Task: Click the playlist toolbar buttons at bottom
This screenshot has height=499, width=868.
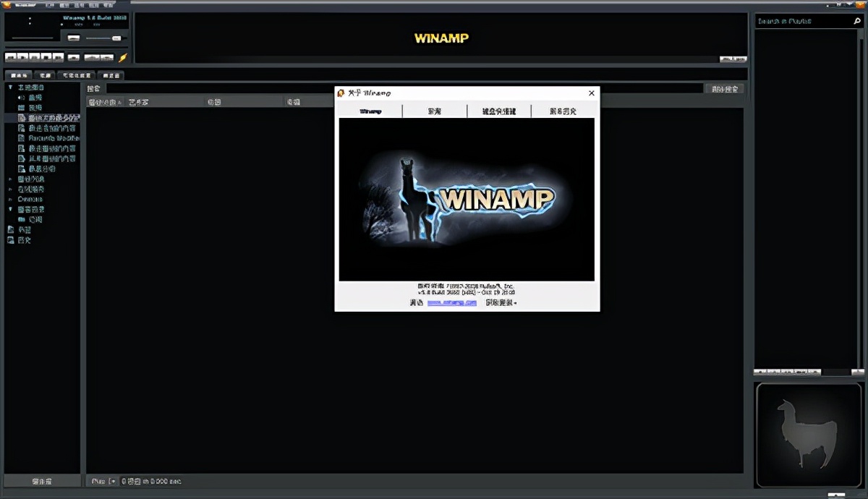Action: point(787,372)
